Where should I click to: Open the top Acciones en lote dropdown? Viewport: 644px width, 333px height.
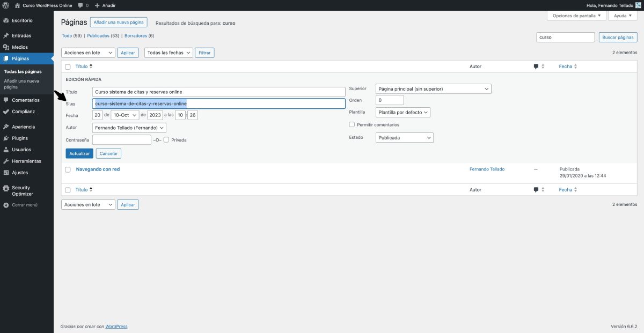click(89, 53)
